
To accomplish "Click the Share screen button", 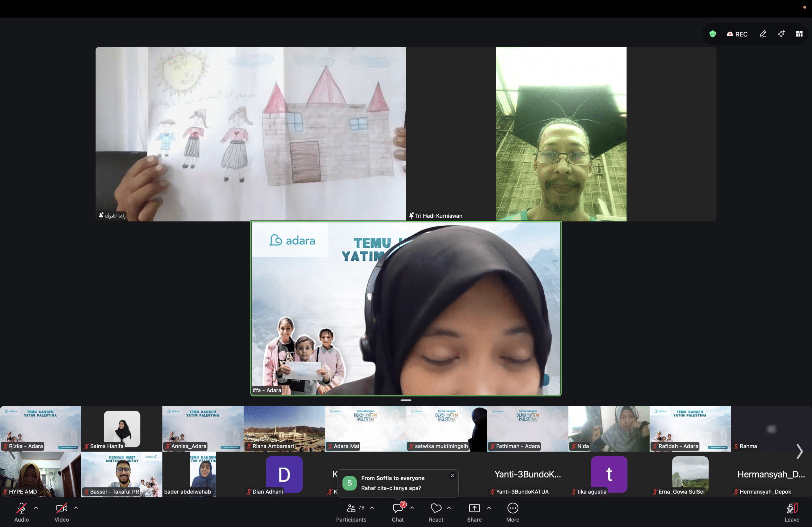I will pos(474,512).
